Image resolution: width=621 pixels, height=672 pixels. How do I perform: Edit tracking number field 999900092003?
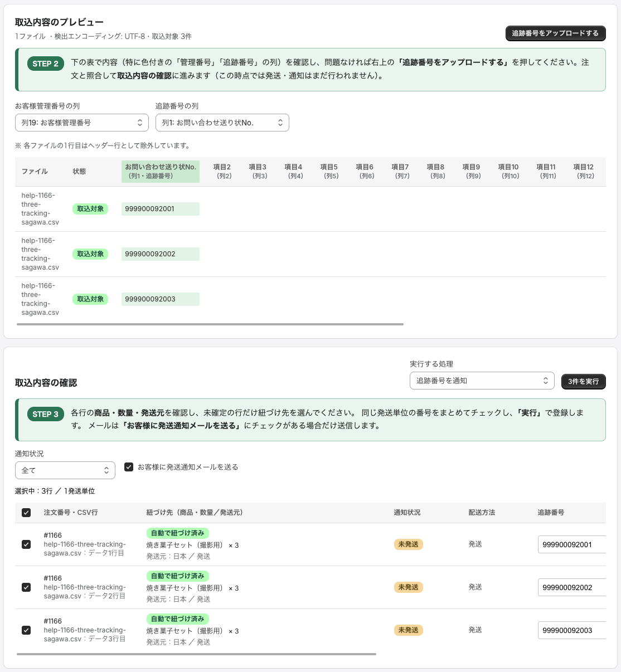coord(572,630)
